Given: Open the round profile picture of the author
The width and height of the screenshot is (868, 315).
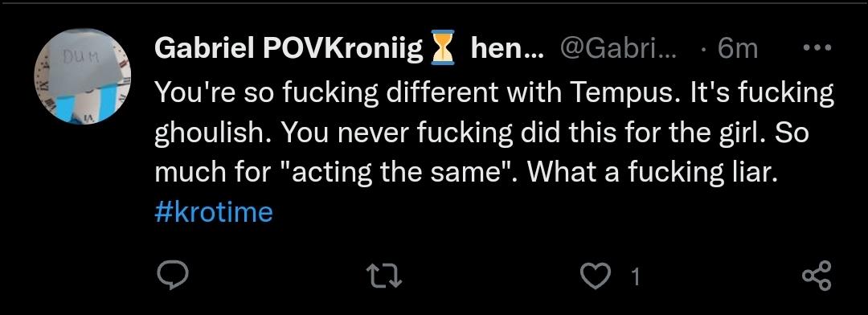Looking at the screenshot, I should coord(83,76).
